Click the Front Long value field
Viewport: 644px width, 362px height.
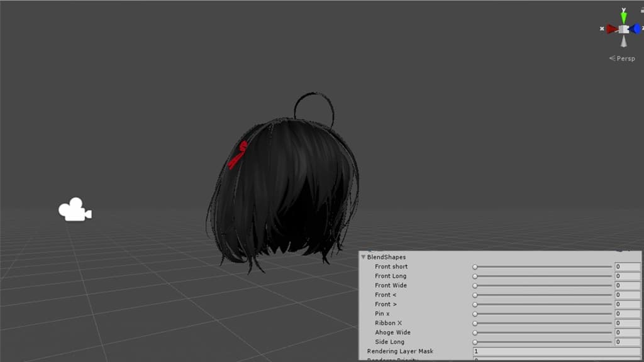pyautogui.click(x=627, y=277)
